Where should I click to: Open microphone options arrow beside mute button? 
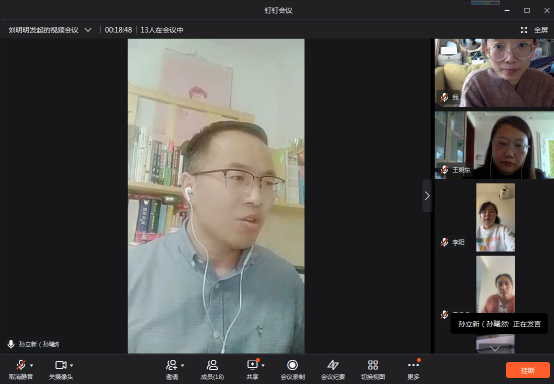32,365
